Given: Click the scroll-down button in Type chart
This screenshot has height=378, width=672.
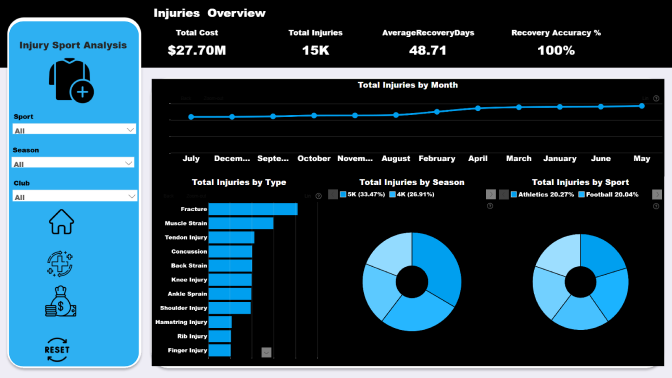Looking at the screenshot, I should tap(266, 352).
